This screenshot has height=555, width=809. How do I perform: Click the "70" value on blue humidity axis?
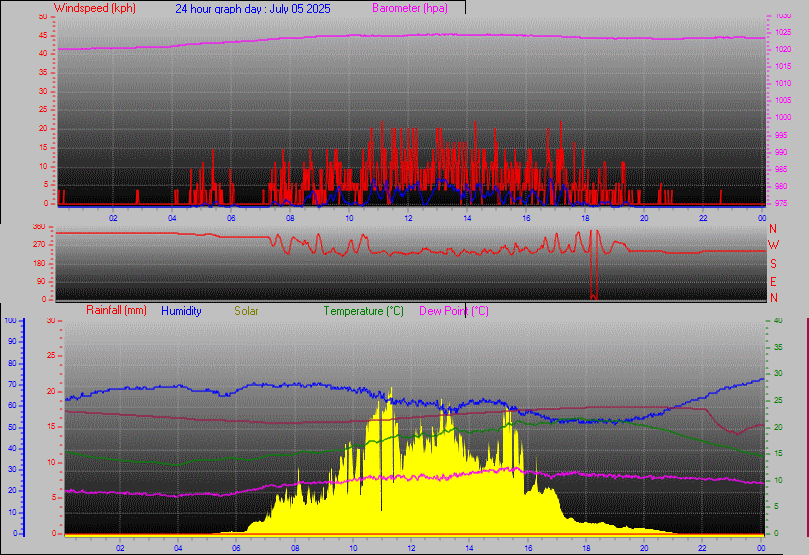coord(12,384)
